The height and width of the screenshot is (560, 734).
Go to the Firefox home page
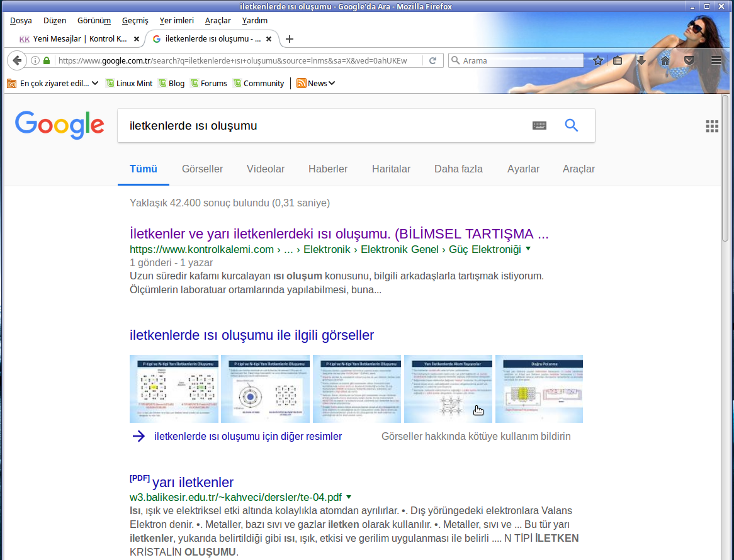pyautogui.click(x=665, y=60)
